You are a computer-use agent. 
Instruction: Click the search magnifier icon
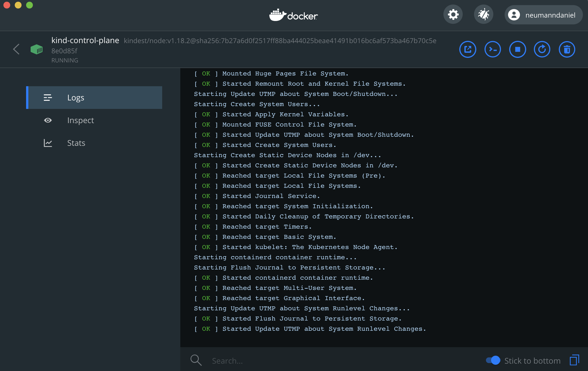click(196, 360)
